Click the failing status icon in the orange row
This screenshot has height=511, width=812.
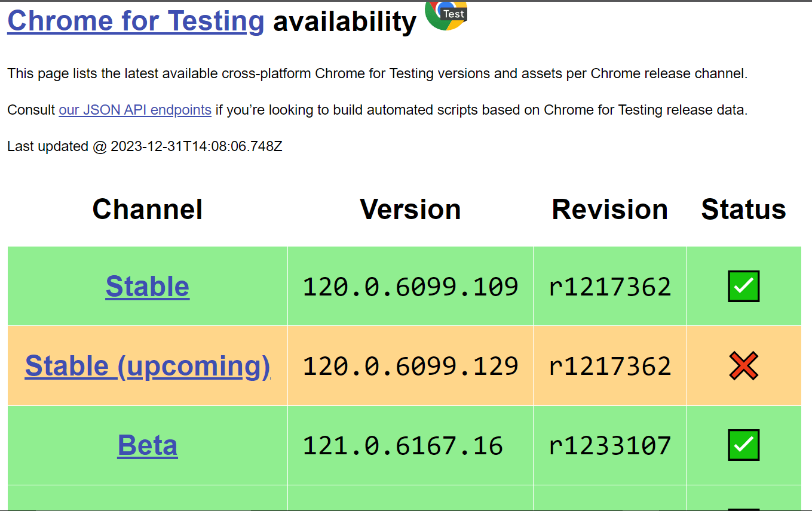tap(743, 366)
